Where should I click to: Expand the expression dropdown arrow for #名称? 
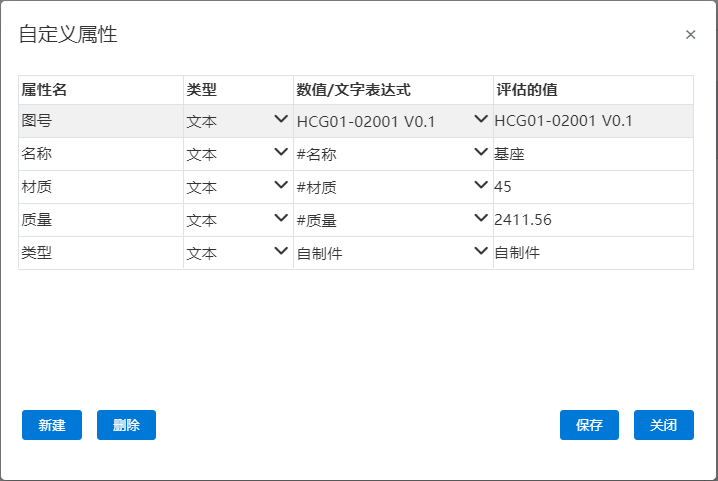pos(481,152)
